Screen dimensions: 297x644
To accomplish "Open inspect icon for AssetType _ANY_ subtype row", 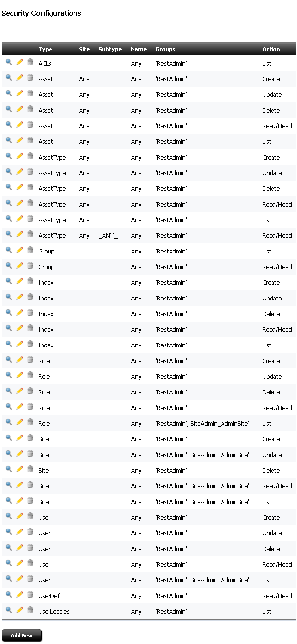I will coord(9,234).
